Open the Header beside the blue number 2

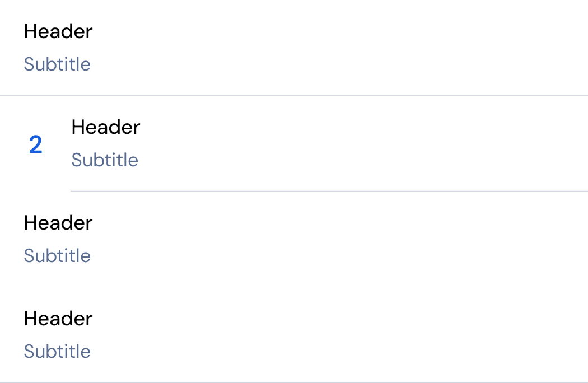coord(106,127)
